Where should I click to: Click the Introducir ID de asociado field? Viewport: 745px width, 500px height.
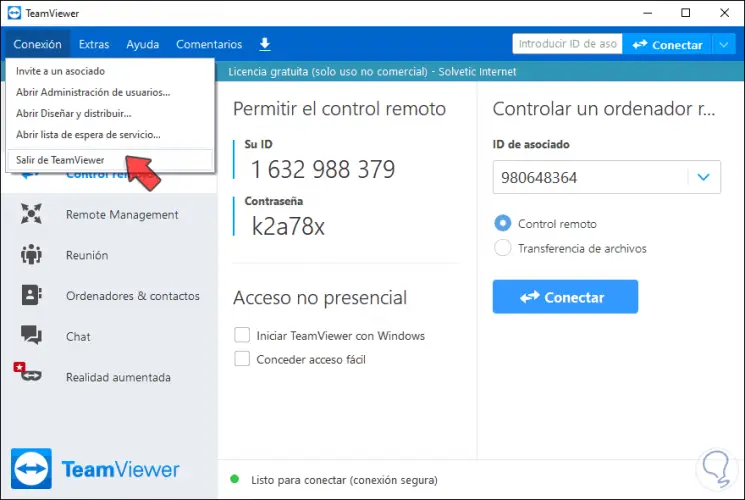[566, 44]
